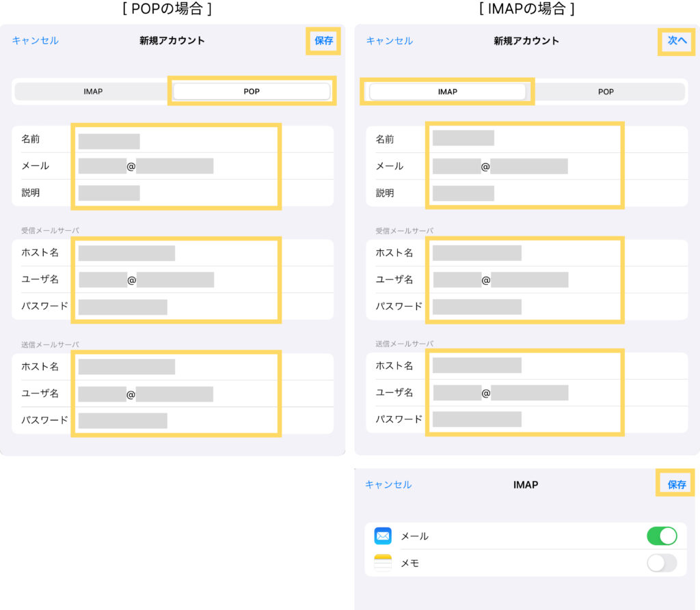
Task: Click the 説明 field in the IMAP panel
Action: (x=463, y=193)
